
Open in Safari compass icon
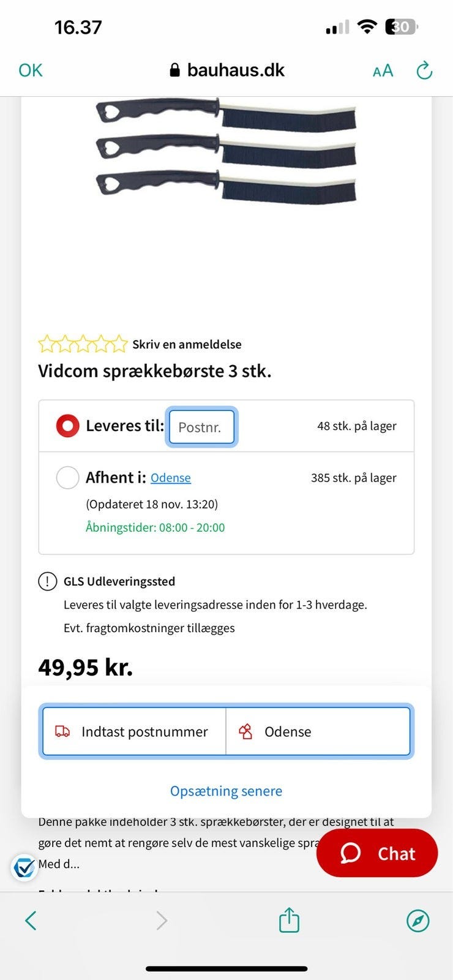[417, 920]
